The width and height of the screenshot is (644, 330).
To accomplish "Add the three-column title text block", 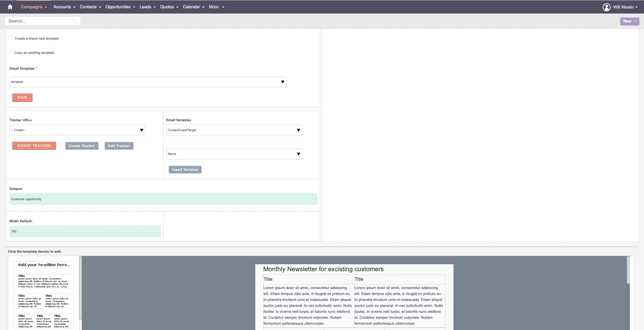I will point(44,321).
